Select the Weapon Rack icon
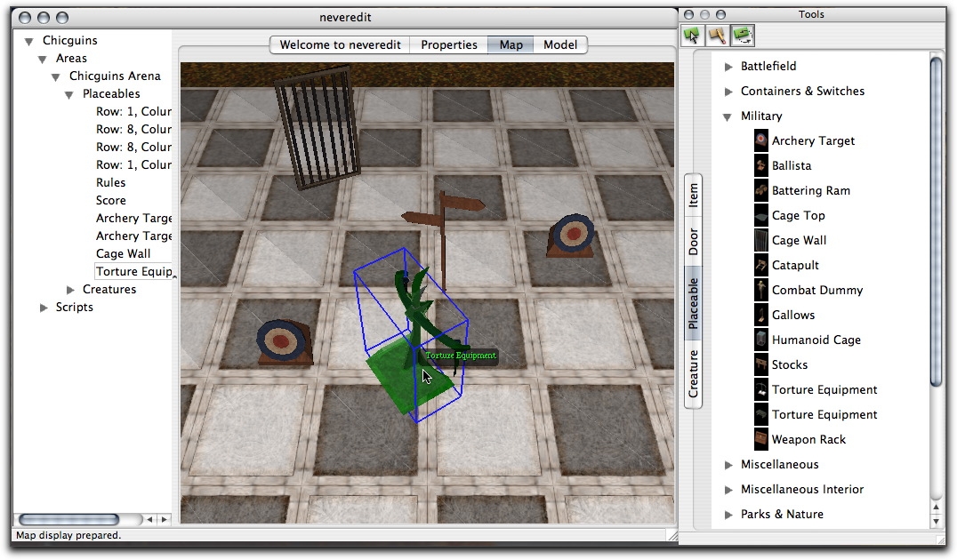The width and height of the screenshot is (957, 560). click(760, 439)
